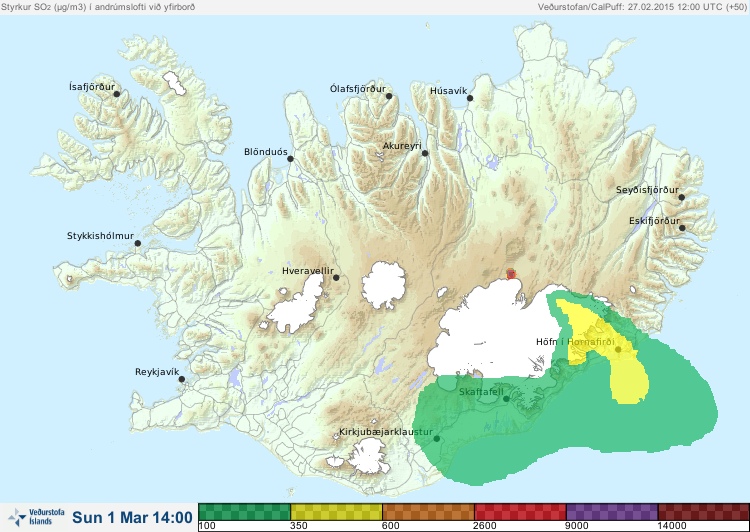The width and height of the screenshot is (750, 532).
Task: Click the 'Stykkishólmur' label
Action: coord(100,236)
